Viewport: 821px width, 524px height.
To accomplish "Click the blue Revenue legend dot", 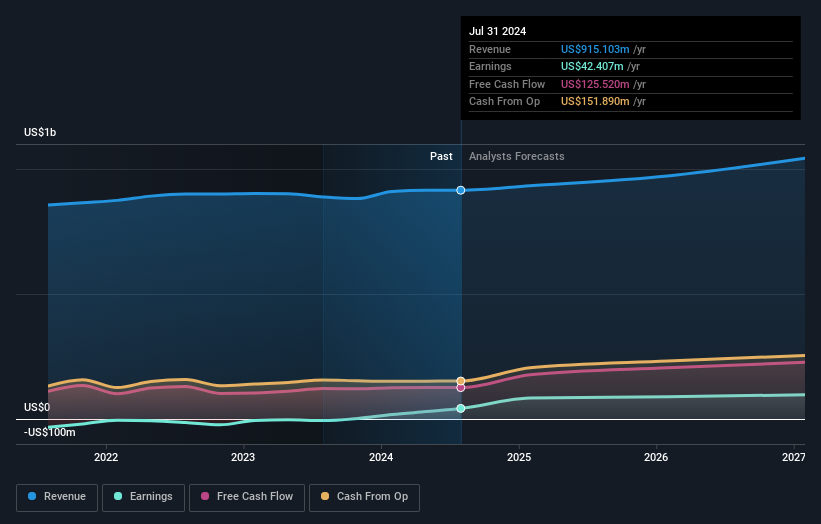I will pyautogui.click(x=32, y=496).
